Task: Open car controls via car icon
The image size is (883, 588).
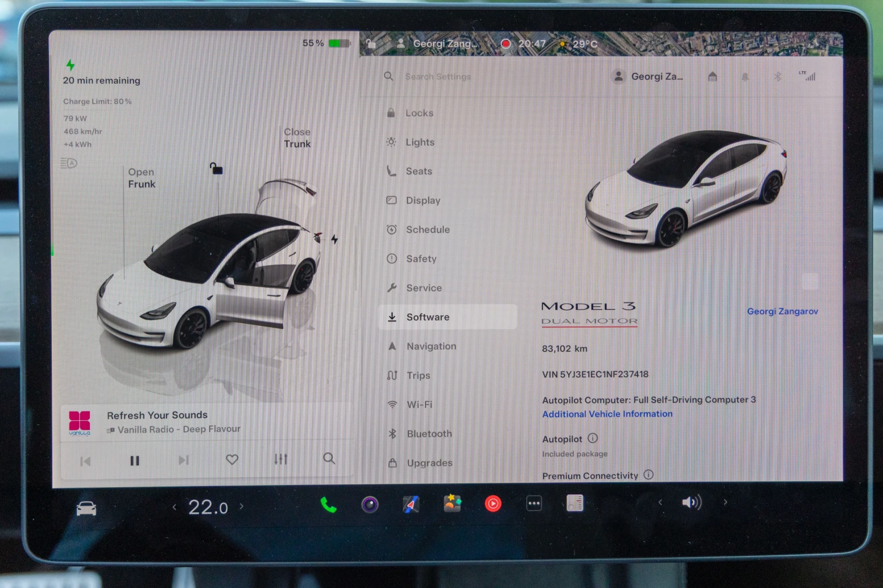Action: click(x=86, y=509)
